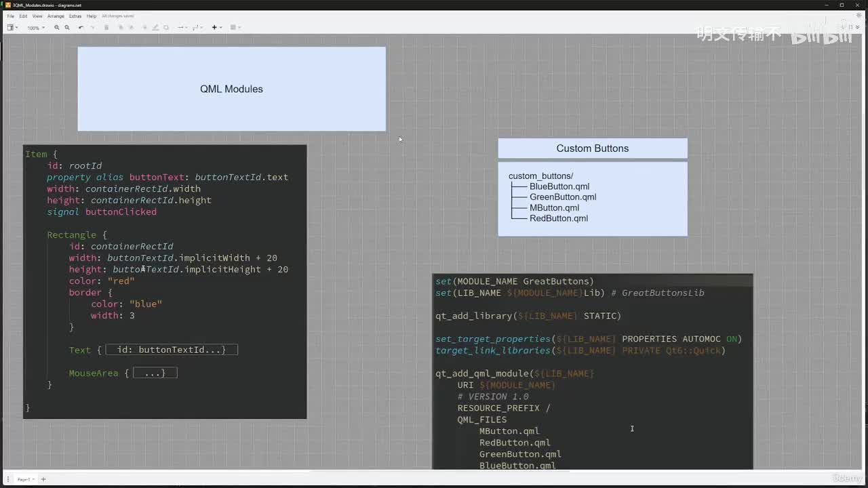
Task: Select the Page-1 tab
Action: (24, 479)
